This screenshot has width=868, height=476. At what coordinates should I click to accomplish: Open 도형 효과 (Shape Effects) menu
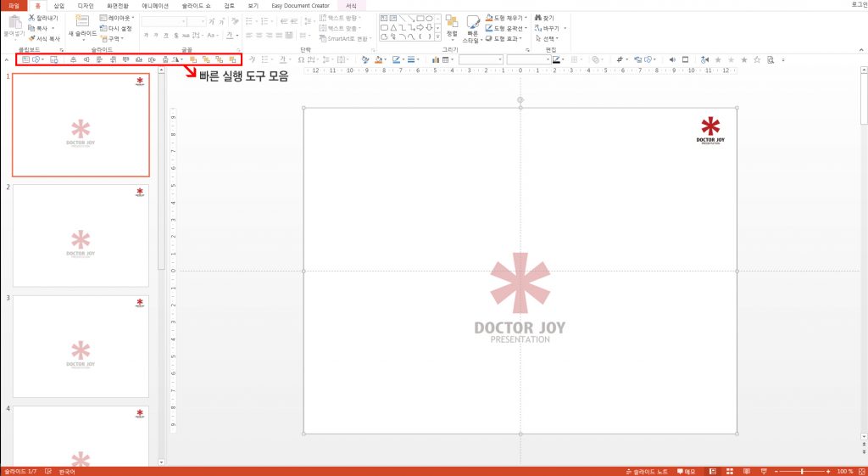coord(504,39)
